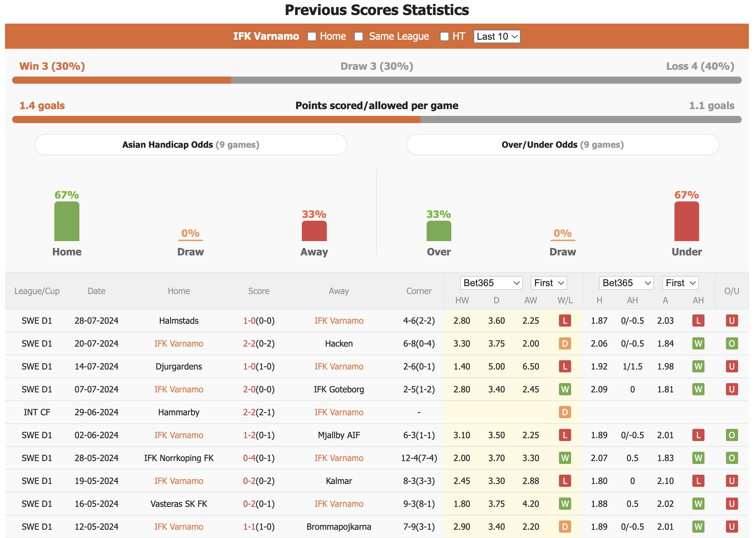Open the First dropdown next to O/U
This screenshot has width=756, height=538.
coord(680,283)
